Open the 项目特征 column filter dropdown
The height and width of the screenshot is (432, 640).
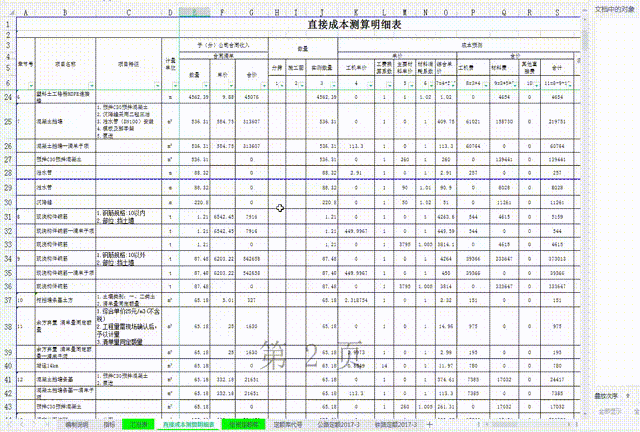point(157,85)
